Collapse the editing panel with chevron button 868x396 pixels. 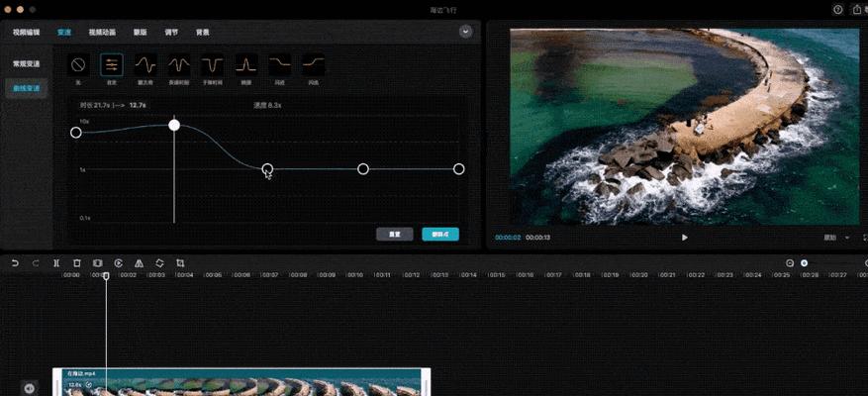coord(465,32)
